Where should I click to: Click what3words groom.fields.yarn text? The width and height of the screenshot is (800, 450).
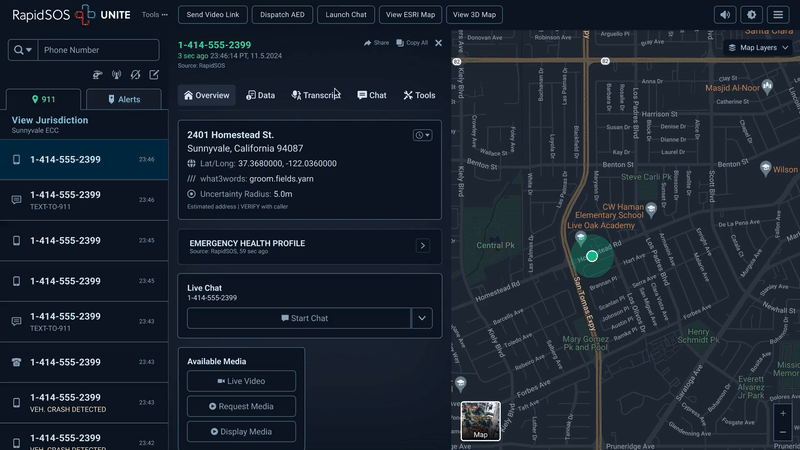282,179
